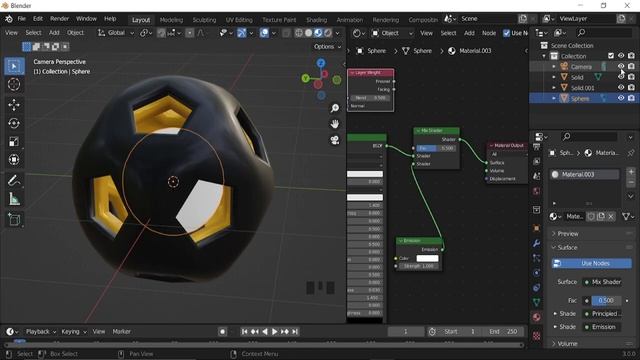Play the animation forward
This screenshot has height=360, width=640.
[x=274, y=331]
